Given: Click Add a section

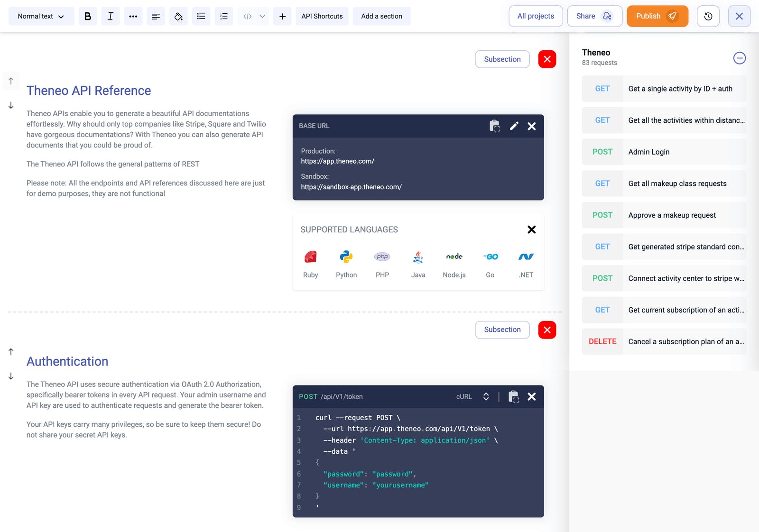Looking at the screenshot, I should click(x=381, y=16).
